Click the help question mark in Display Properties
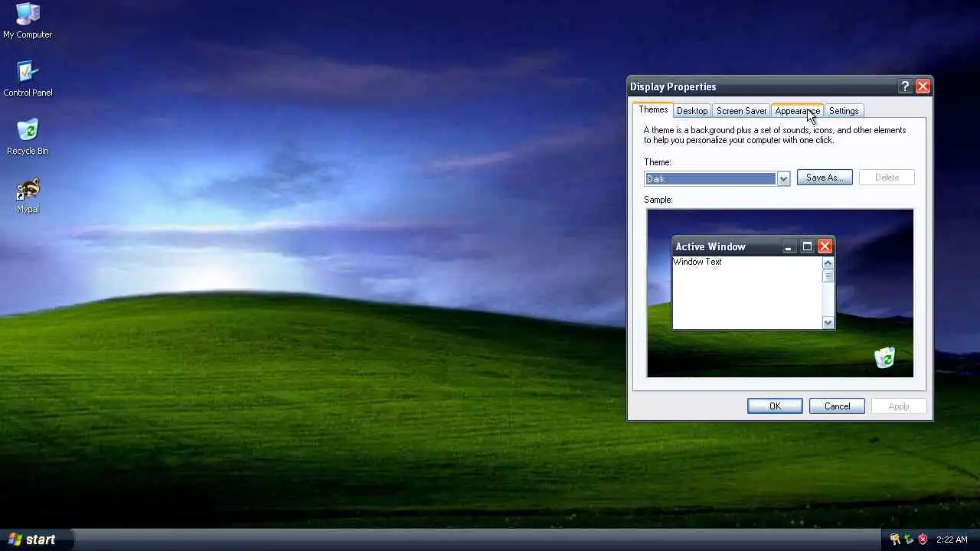 [905, 86]
